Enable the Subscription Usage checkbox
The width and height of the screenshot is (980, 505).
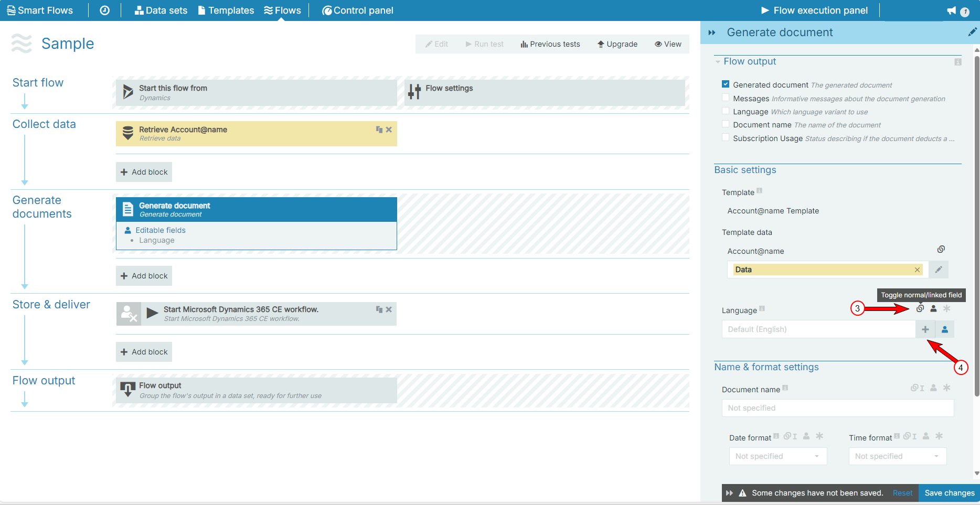click(726, 137)
